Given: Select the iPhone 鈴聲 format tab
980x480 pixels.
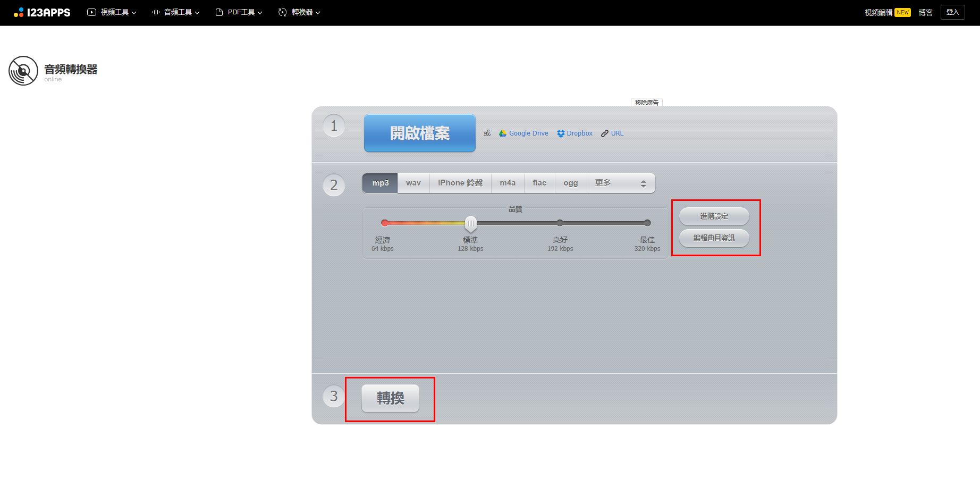Looking at the screenshot, I should 460,183.
